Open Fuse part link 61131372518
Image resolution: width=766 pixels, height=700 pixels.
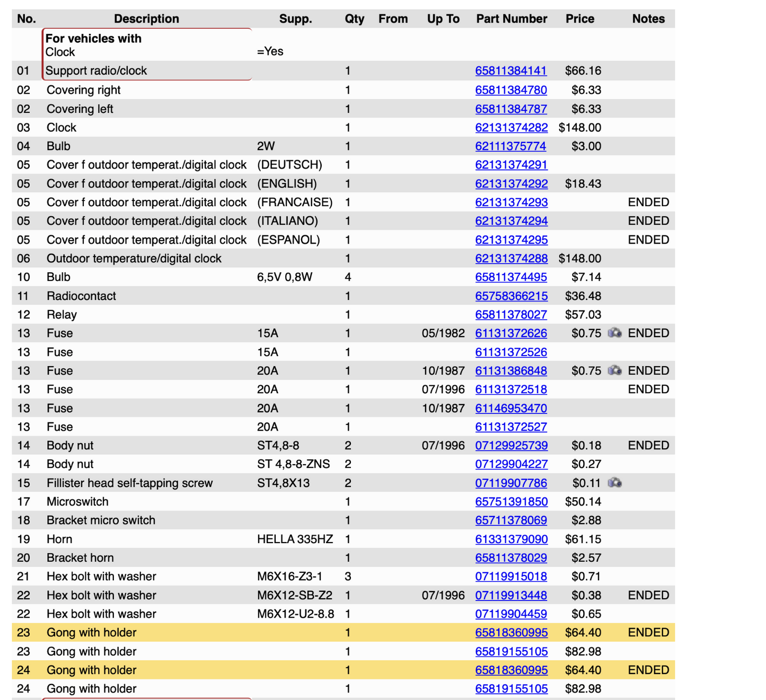click(x=511, y=389)
